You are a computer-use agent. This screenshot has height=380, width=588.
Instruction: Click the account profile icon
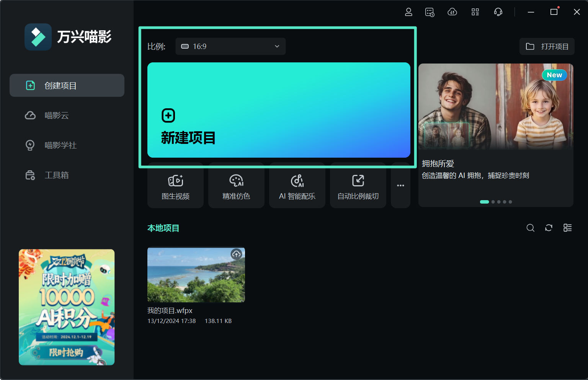(408, 12)
